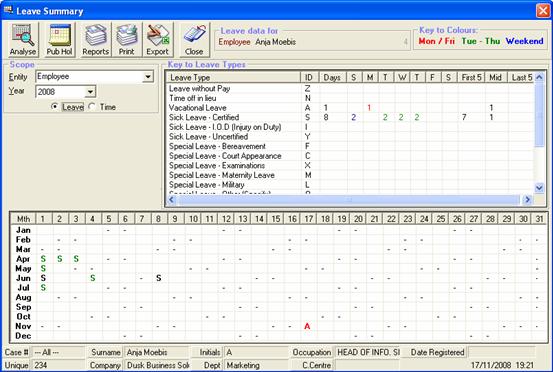Click the blue Sunday value for Sick Leave
Screen dimensions: 553x372
click(353, 117)
